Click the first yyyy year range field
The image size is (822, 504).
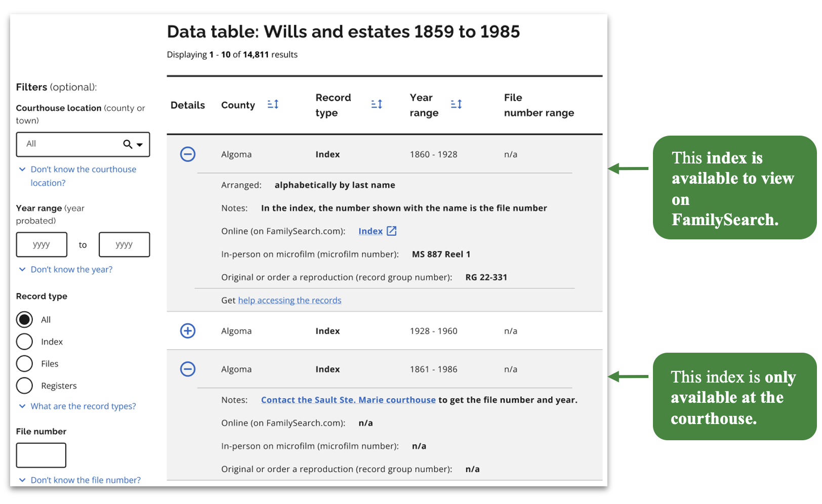42,244
